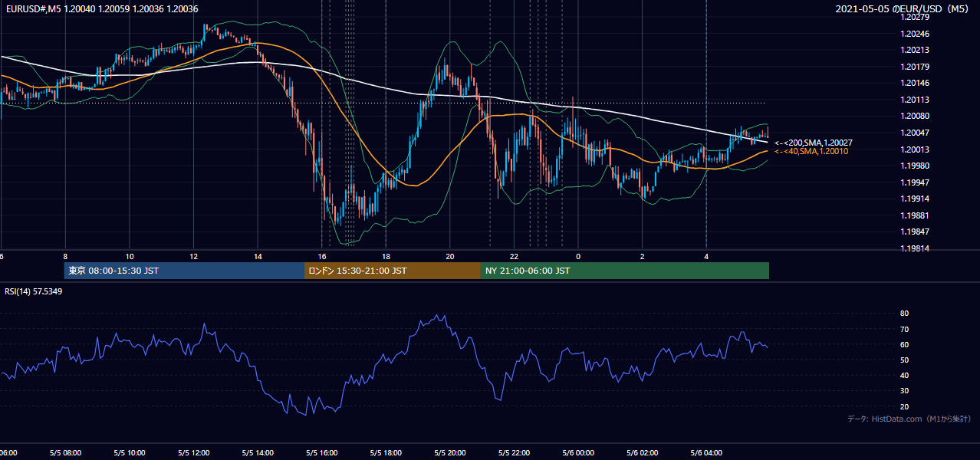The width and height of the screenshot is (980, 460).
Task: Click the 50 level on RSI scale
Action: tap(904, 360)
